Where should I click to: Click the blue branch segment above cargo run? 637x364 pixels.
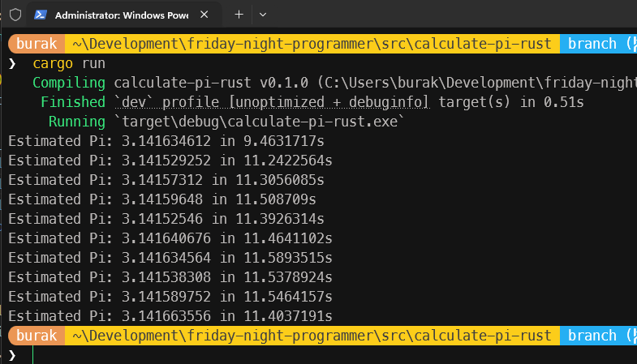[x=599, y=44]
